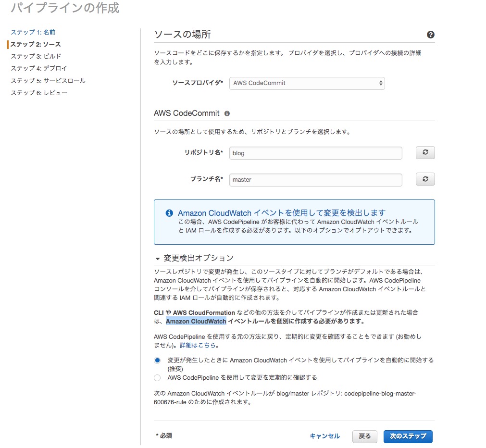Jump to ステップ 6: レビュー
This screenshot has height=448, width=486.
click(35, 92)
